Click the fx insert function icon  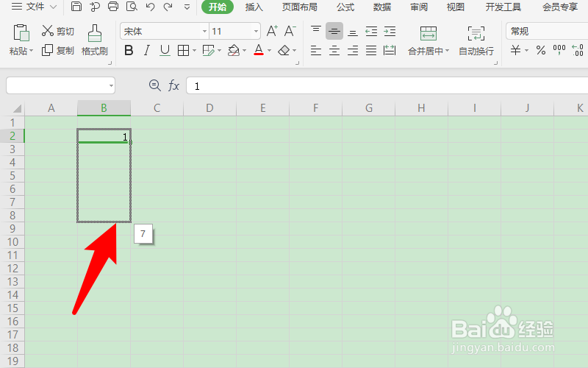coord(173,85)
